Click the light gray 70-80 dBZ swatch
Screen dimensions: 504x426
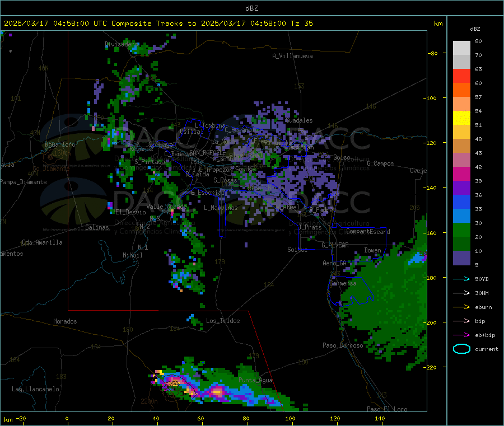tap(461, 48)
